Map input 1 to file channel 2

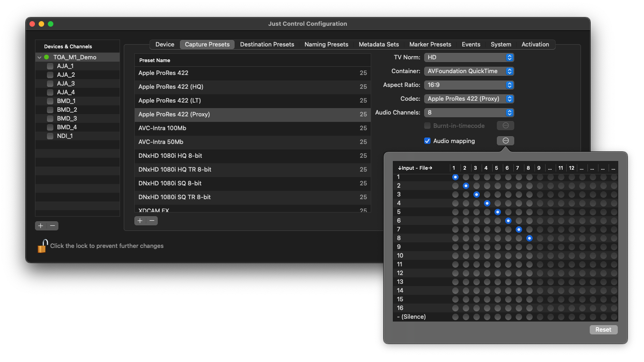coord(466,177)
